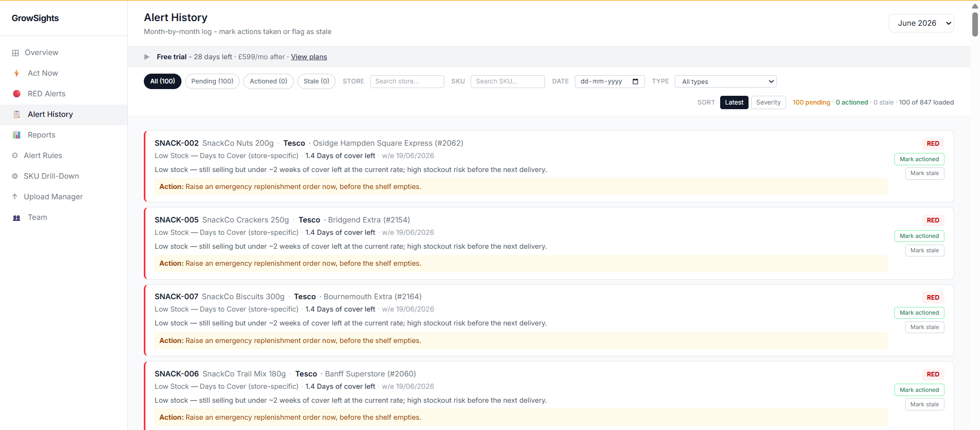
Task: Click 'Bridgend Extra (#2154)' store name
Action: [x=369, y=220]
